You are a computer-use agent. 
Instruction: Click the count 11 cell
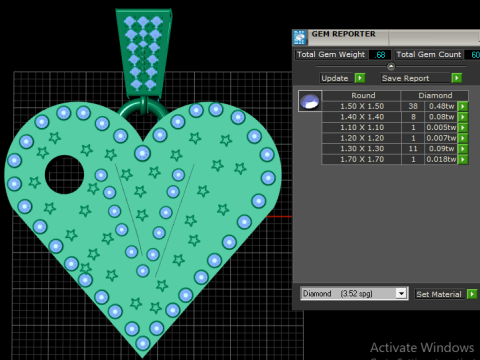click(413, 149)
